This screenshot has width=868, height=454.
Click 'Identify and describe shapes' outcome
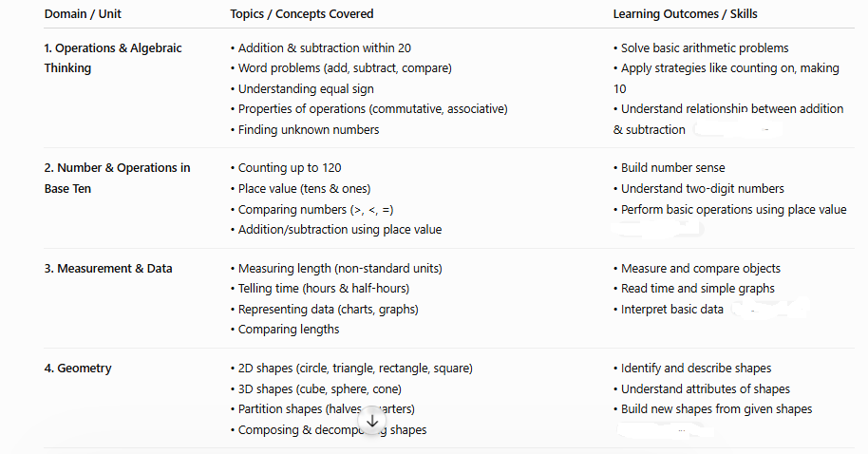696,369
